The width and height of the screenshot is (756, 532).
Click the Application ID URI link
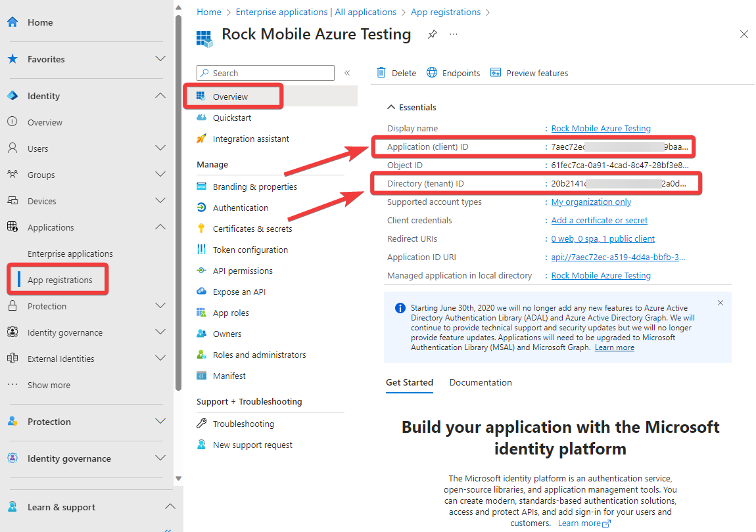tap(618, 257)
